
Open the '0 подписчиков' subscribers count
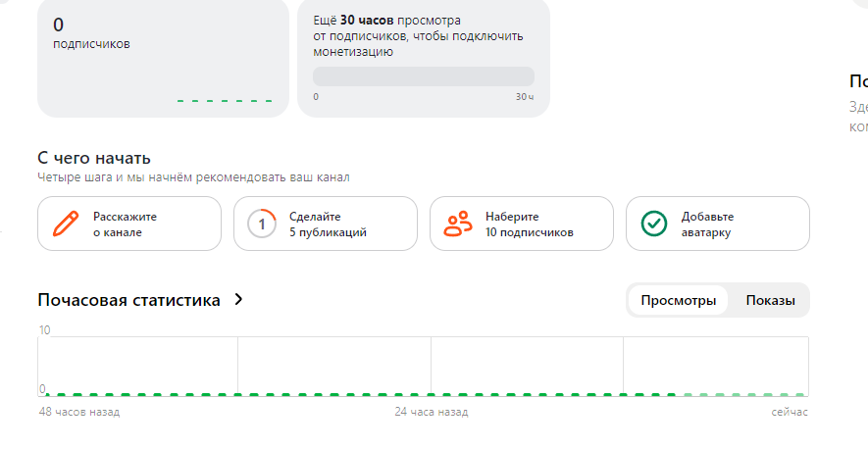(x=91, y=33)
